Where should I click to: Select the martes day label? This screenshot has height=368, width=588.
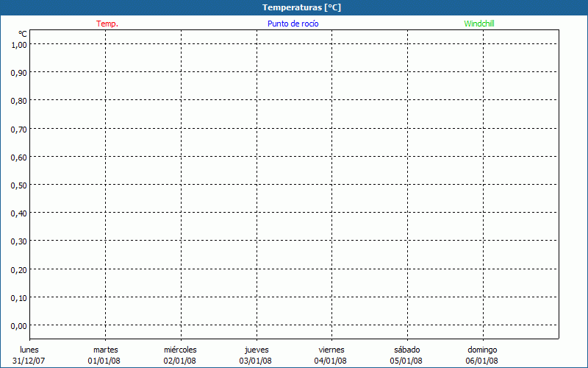(105, 350)
